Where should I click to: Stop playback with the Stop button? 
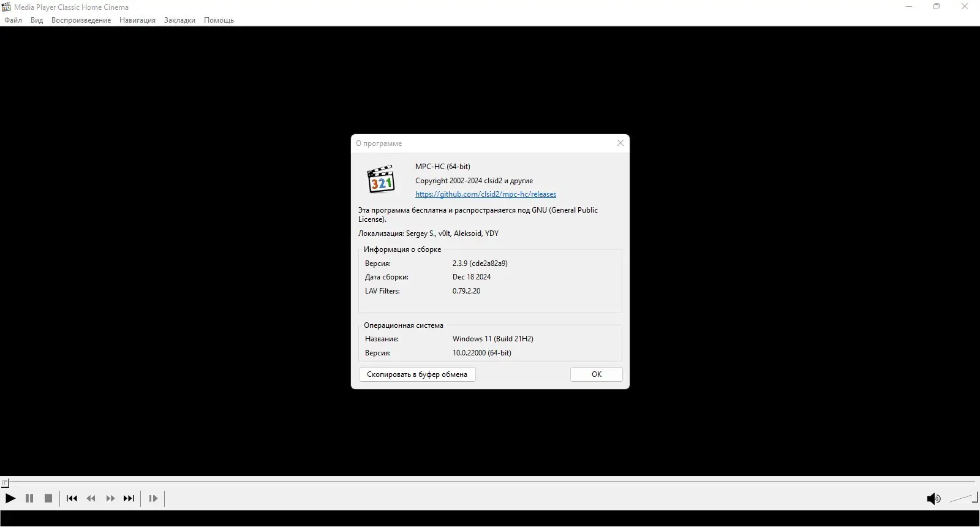(48, 499)
